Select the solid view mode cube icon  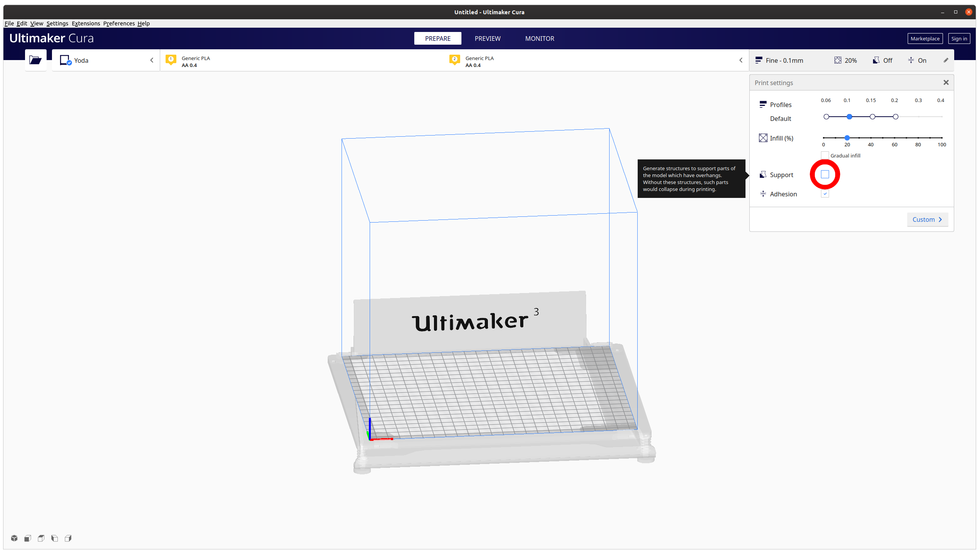point(13,538)
